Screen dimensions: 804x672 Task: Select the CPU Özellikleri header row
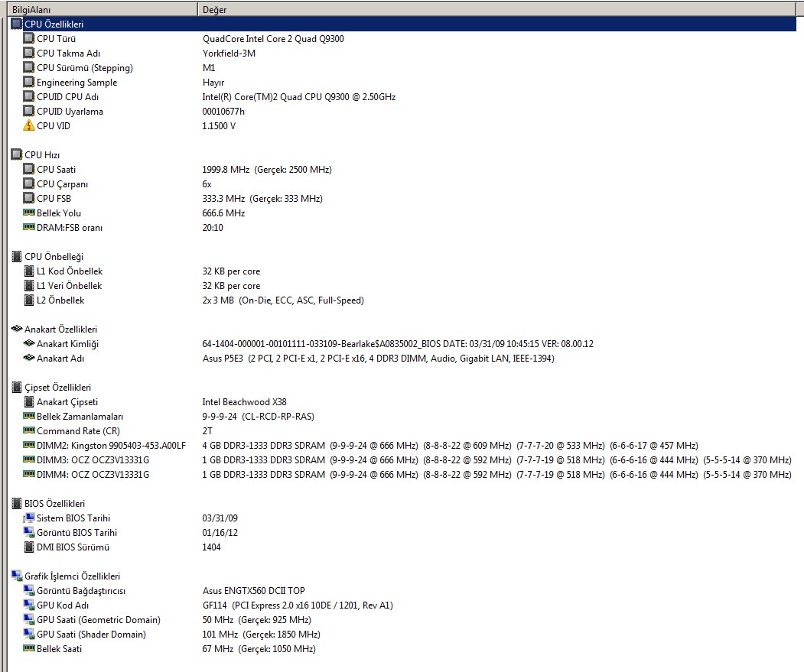click(403, 24)
